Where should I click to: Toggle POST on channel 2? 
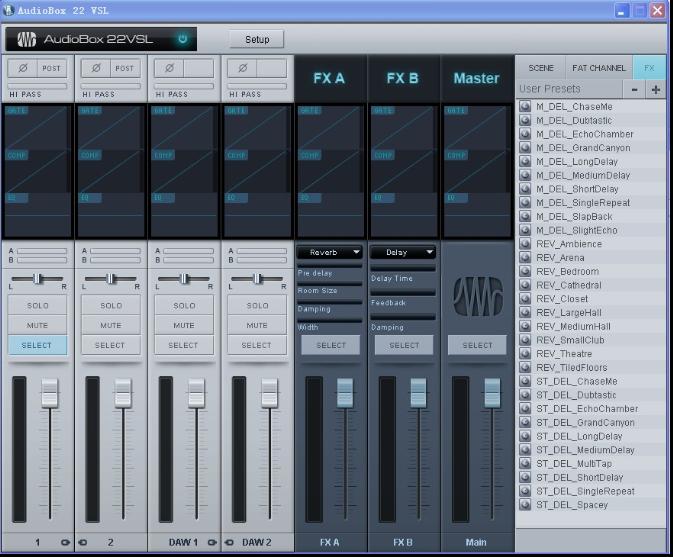[x=125, y=68]
